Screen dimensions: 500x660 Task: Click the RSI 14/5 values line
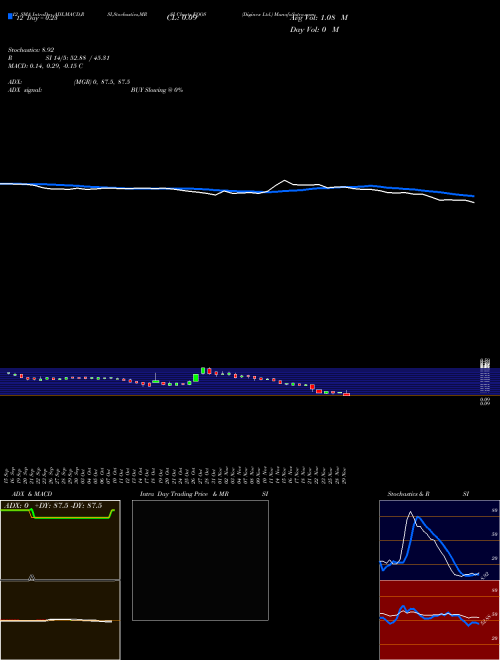click(x=59, y=58)
